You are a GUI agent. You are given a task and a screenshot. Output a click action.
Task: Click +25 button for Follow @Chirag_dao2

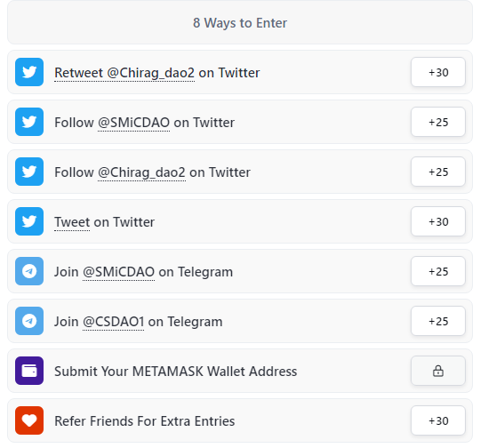pyautogui.click(x=438, y=172)
